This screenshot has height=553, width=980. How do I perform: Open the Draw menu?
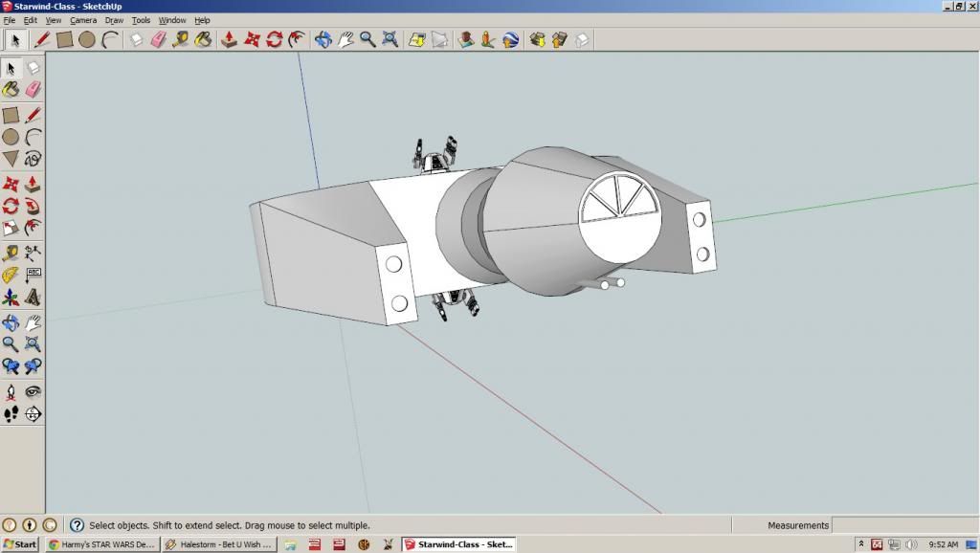pos(114,20)
